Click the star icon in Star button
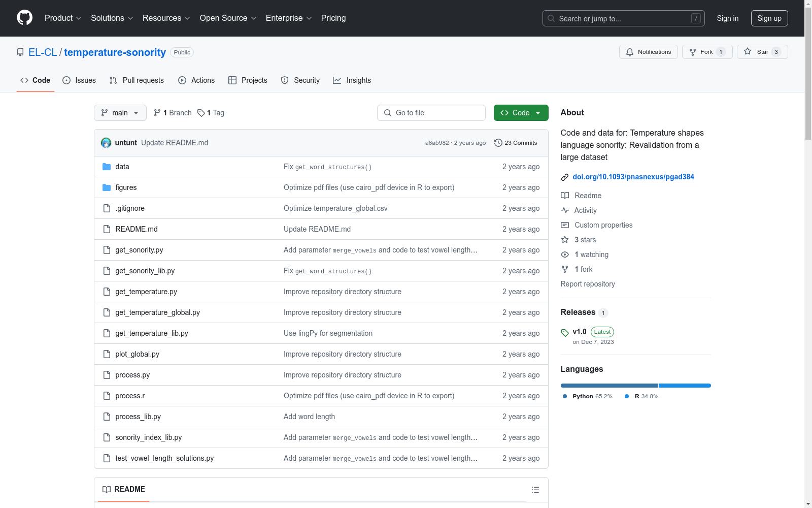Viewport: 812px width, 508px height. point(748,51)
